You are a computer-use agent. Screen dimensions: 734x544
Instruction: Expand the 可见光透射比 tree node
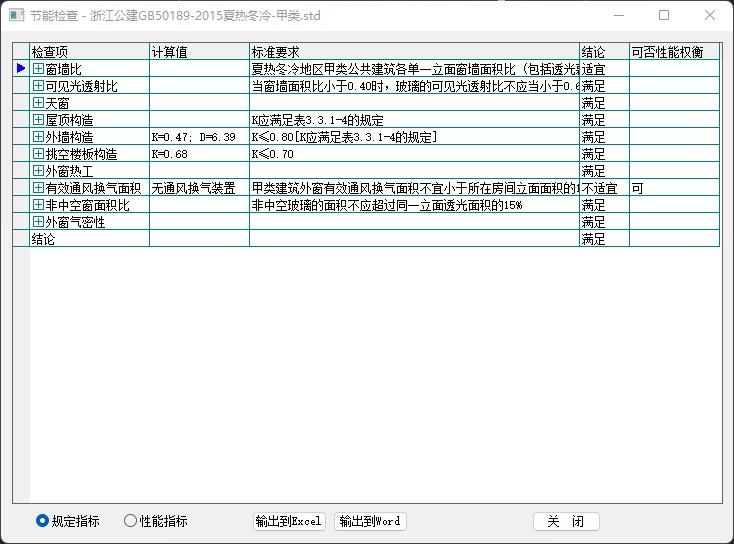pyautogui.click(x=38, y=86)
